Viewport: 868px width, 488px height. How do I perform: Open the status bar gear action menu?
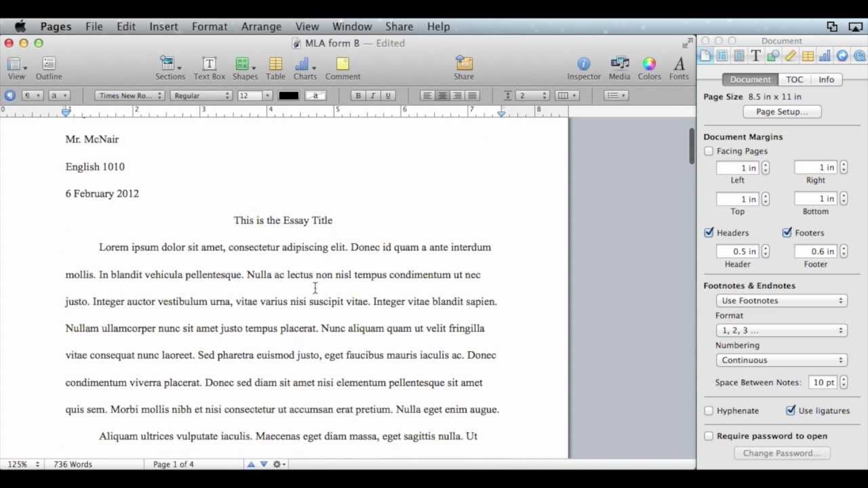point(279,464)
